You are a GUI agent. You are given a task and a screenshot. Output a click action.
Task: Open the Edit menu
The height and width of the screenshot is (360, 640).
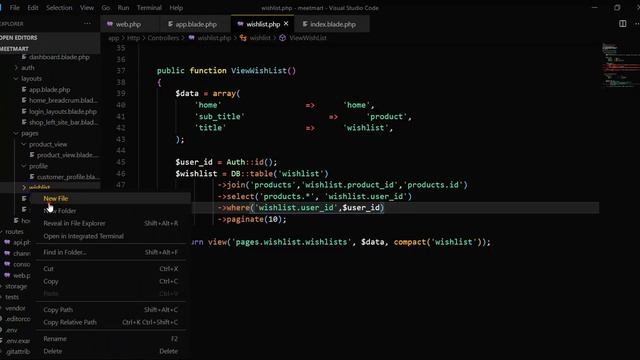coord(33,8)
